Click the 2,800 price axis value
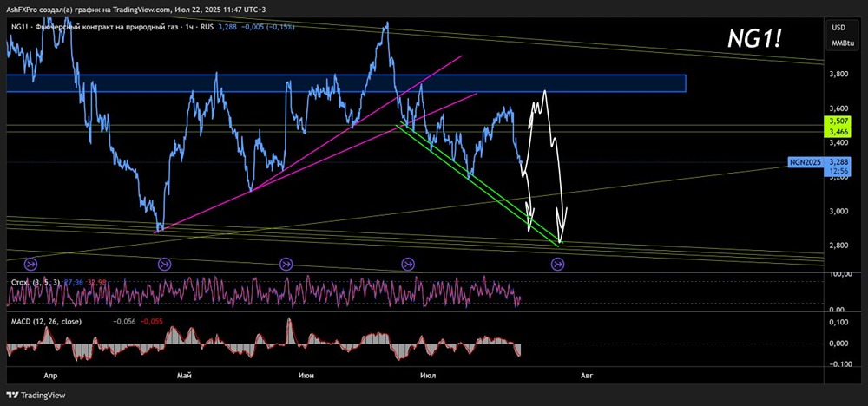This screenshot has width=868, height=406. [x=837, y=246]
